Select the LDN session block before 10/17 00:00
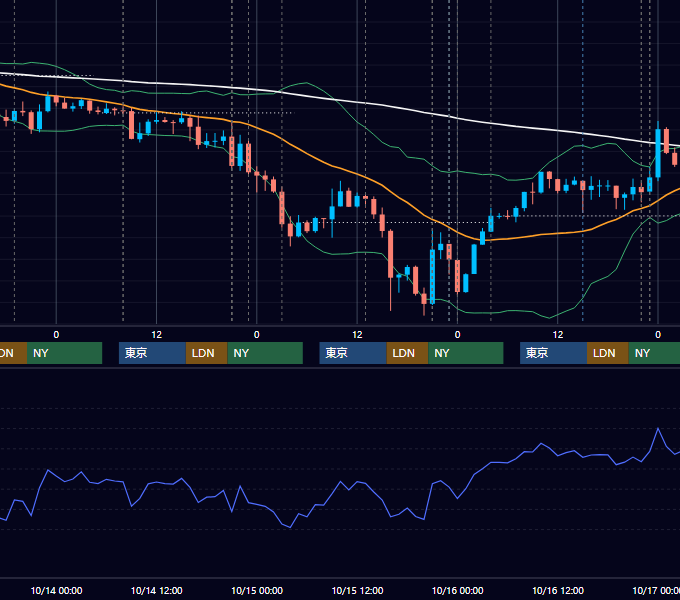Viewport: 680px width, 600px height. [608, 353]
